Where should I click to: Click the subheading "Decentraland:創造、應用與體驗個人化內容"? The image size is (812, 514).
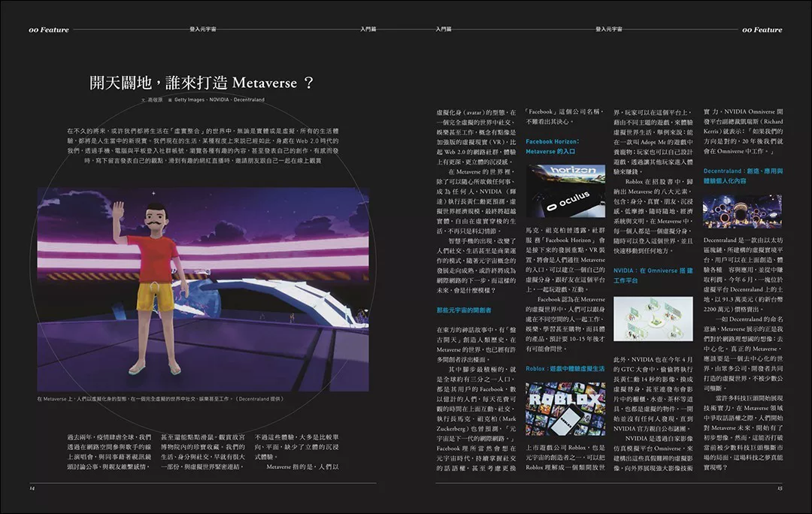pyautogui.click(x=743, y=176)
